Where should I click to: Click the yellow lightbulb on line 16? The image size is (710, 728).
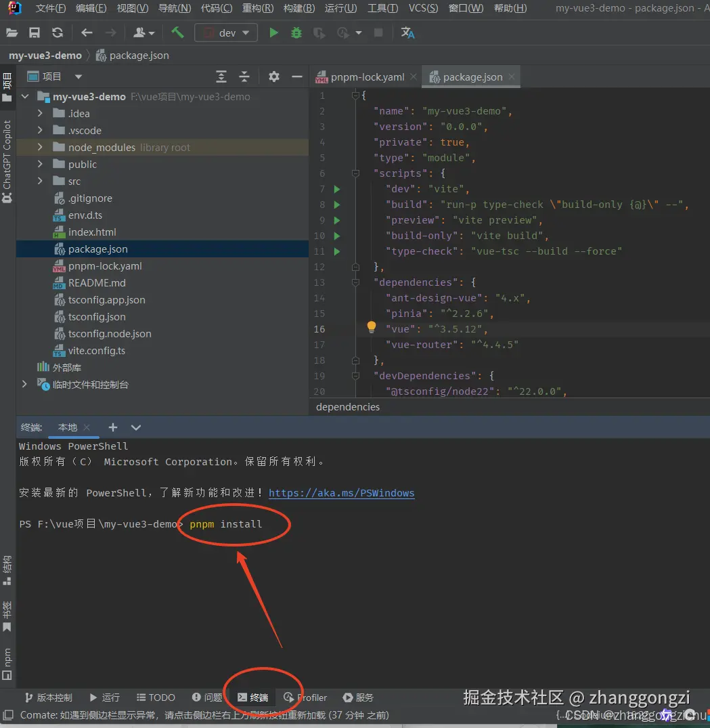click(x=371, y=328)
